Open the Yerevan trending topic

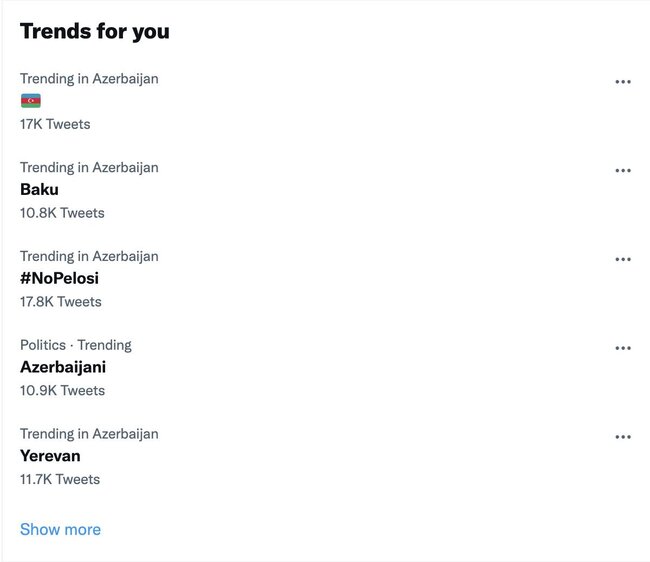pyautogui.click(x=50, y=456)
